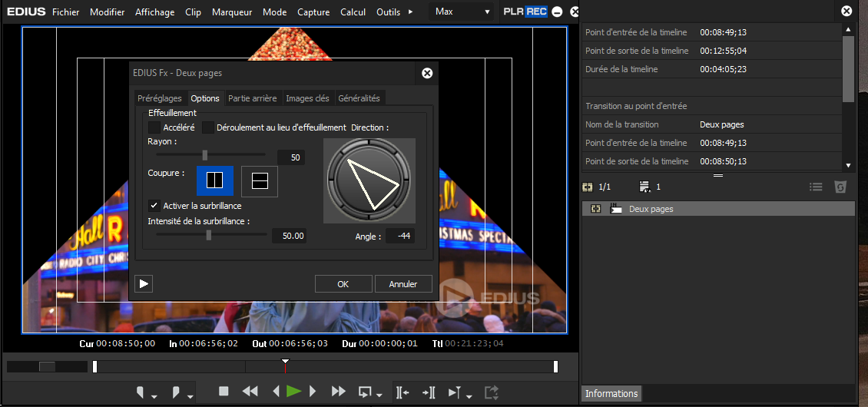Open the loop playback dropdown arrow

pyautogui.click(x=381, y=396)
